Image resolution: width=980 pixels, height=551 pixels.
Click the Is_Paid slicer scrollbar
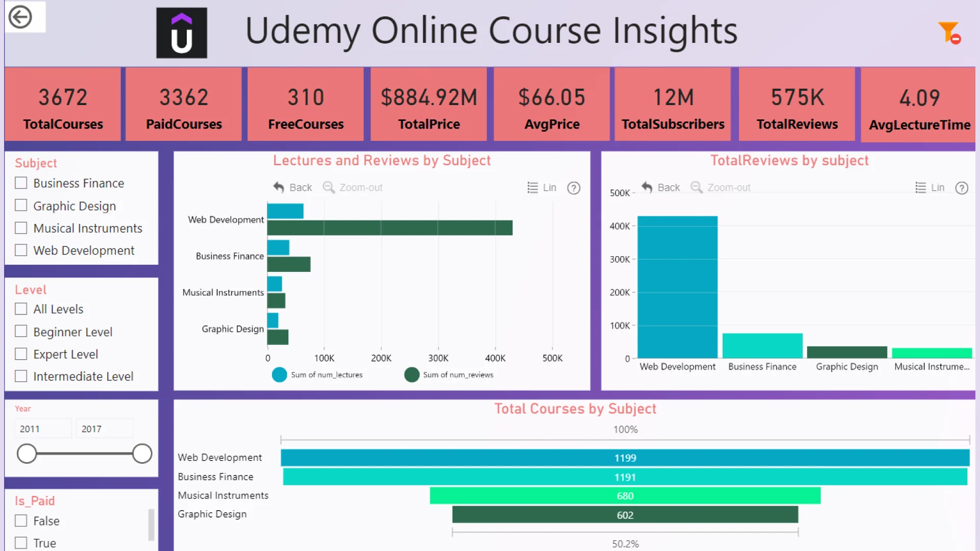point(151,524)
